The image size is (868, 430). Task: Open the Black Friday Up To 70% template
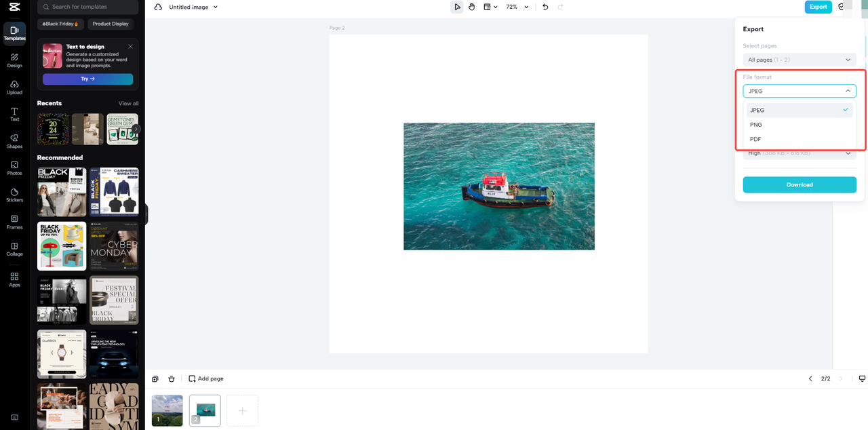click(x=62, y=246)
